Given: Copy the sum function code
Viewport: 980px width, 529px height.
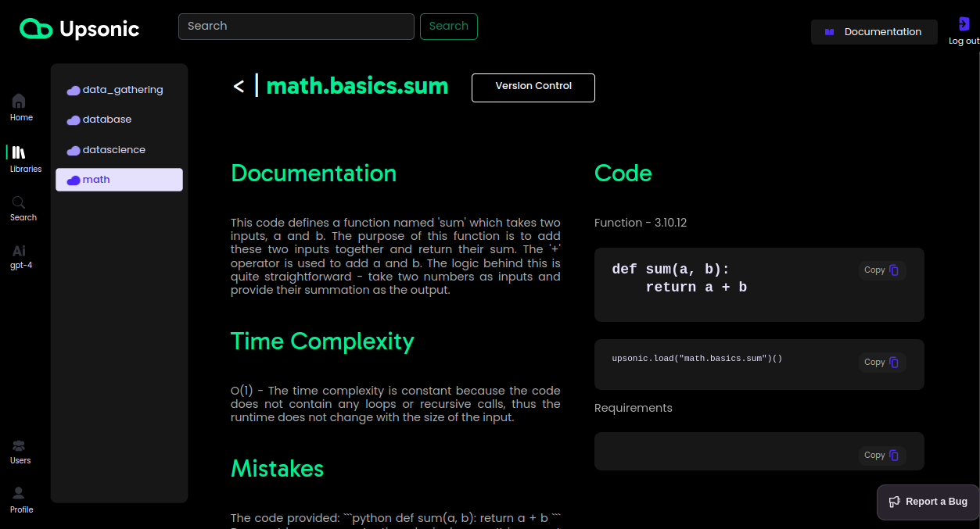Looking at the screenshot, I should click(x=882, y=270).
